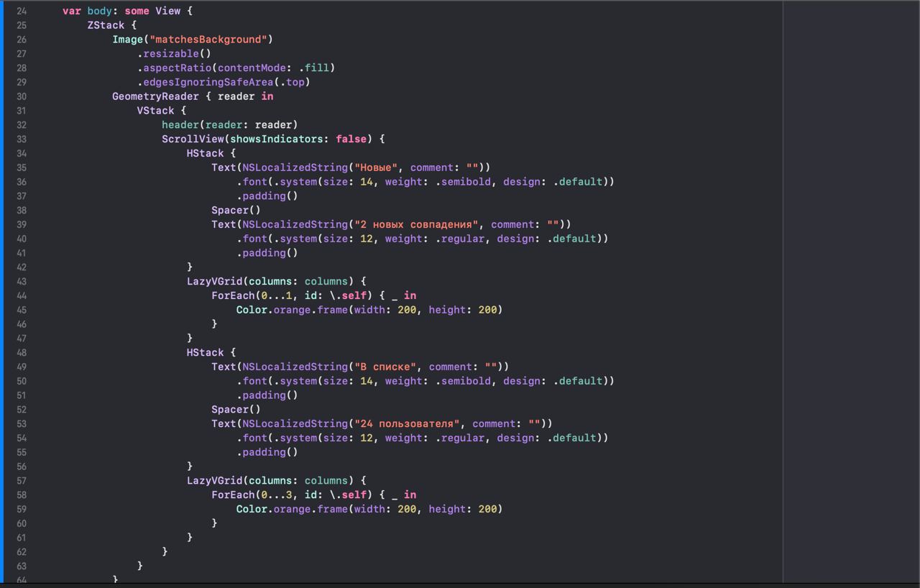This screenshot has height=588, width=920.
Task: Click line number 24 in gutter
Action: click(21, 11)
